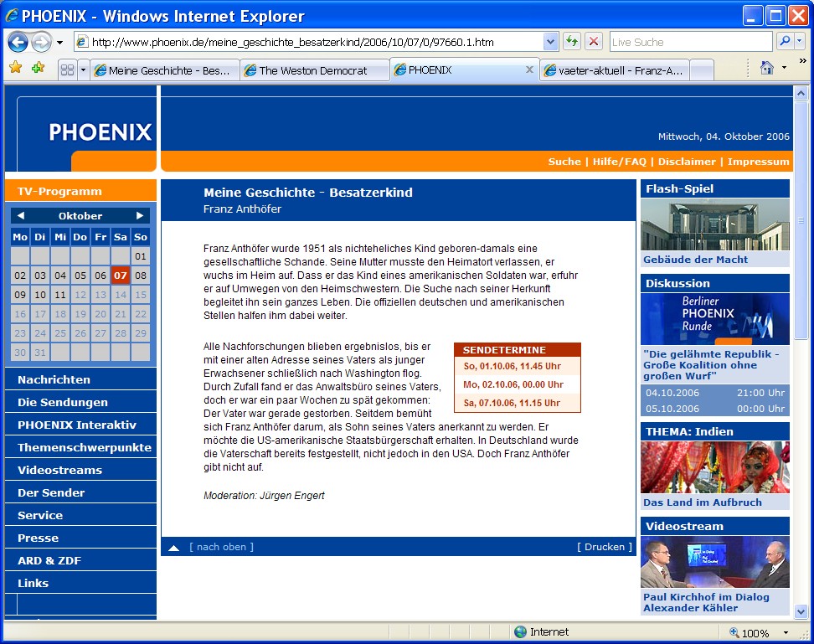Open the ARD & ZDF menu item
The height and width of the screenshot is (644, 814).
[80, 560]
